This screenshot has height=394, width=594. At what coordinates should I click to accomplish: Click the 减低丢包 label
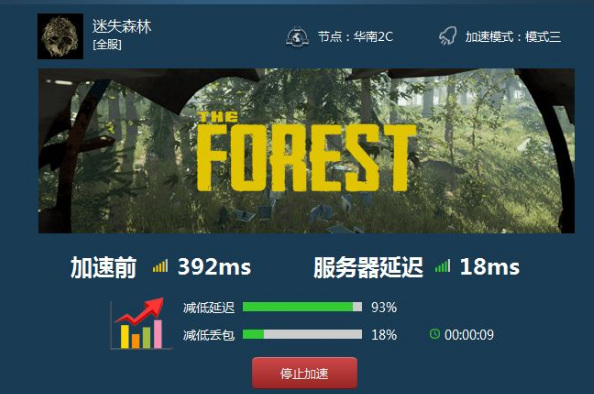209,335
